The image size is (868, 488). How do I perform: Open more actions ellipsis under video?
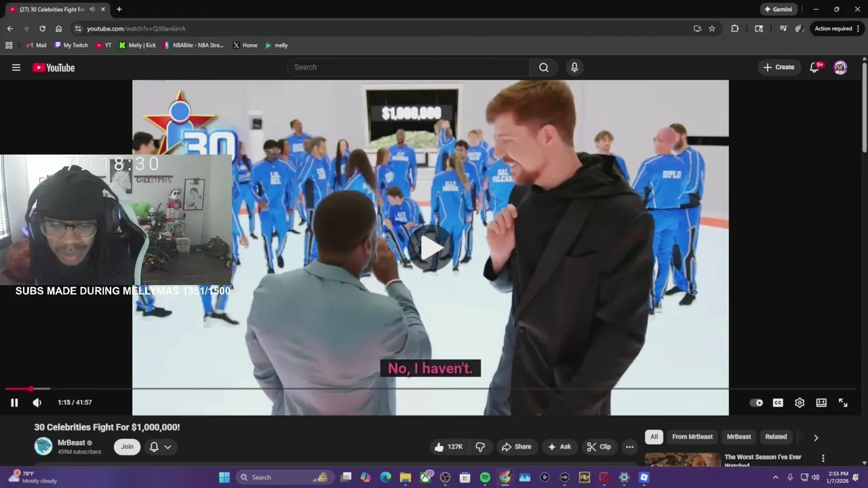click(x=629, y=447)
